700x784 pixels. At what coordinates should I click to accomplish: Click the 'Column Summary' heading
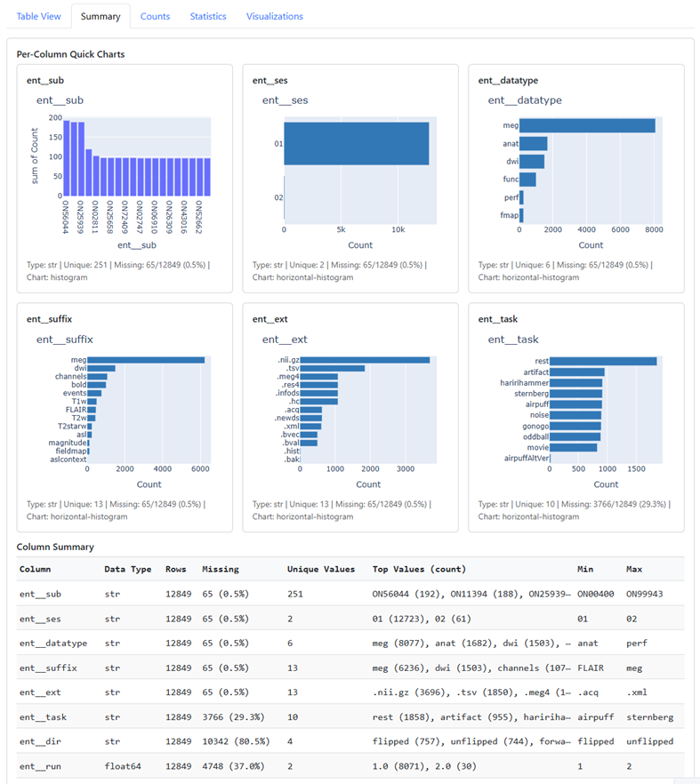(55, 547)
